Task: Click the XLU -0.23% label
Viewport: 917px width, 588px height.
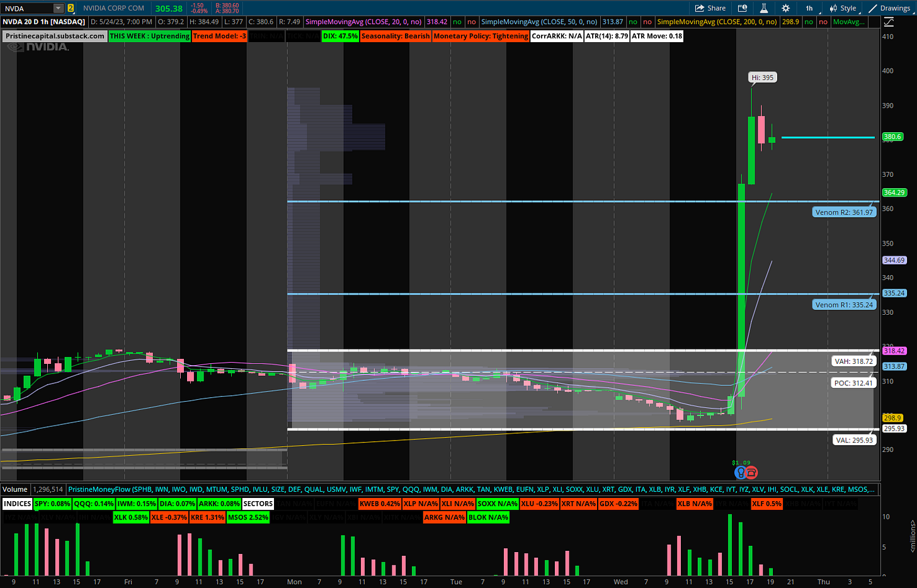Action: click(x=539, y=504)
